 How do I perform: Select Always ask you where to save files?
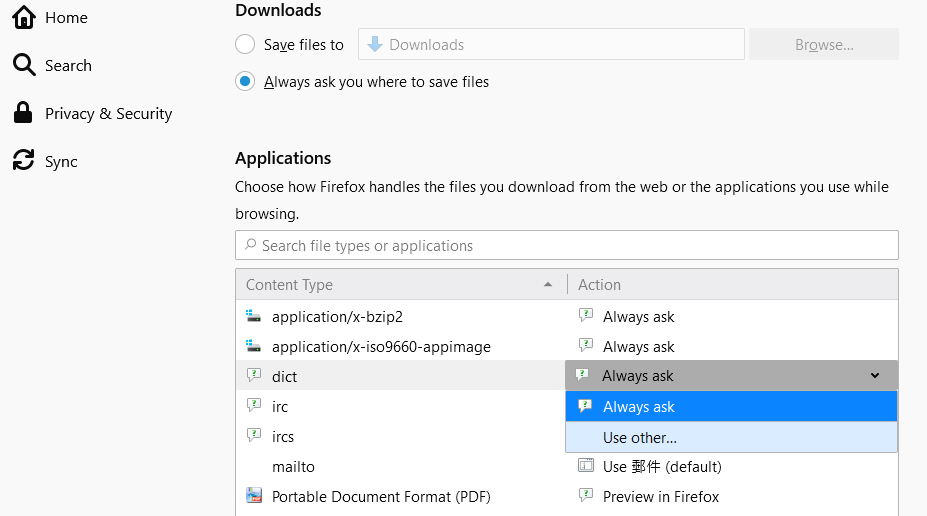tap(245, 81)
